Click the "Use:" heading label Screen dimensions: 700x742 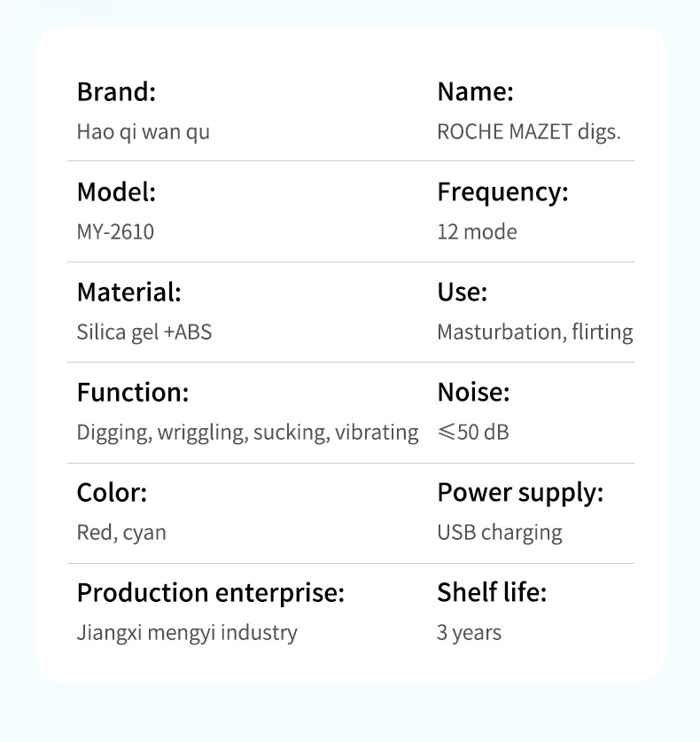tap(462, 292)
